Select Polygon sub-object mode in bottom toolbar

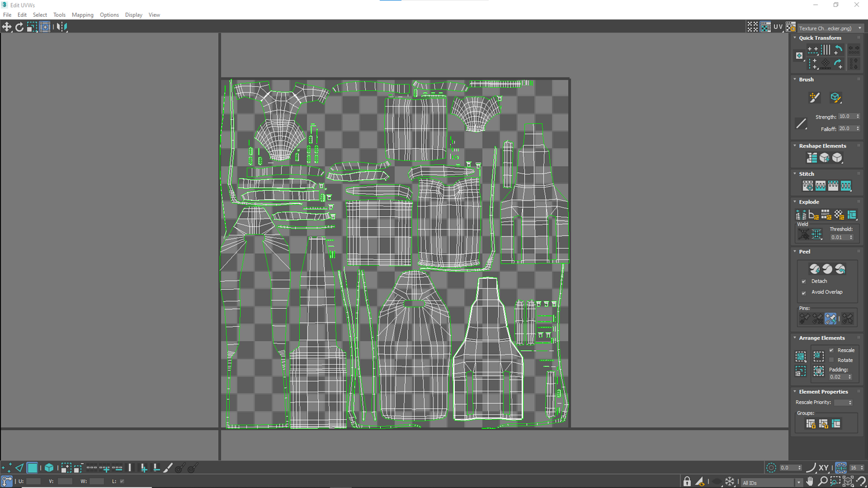tap(32, 468)
